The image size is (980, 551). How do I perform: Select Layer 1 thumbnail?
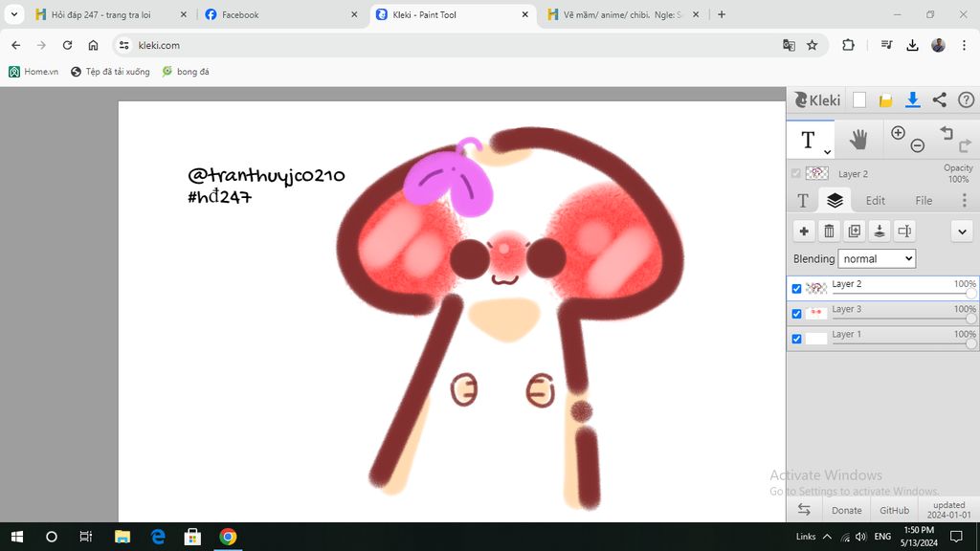(x=815, y=339)
